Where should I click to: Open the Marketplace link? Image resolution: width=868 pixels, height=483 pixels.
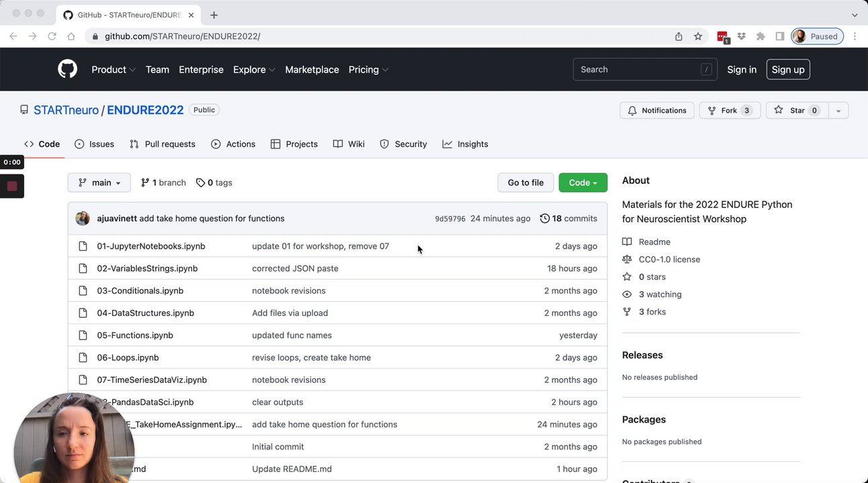[312, 69]
